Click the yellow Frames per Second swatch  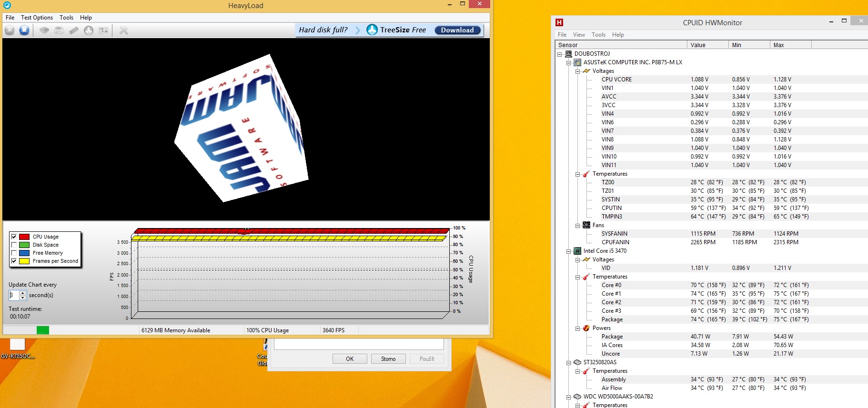(24, 261)
